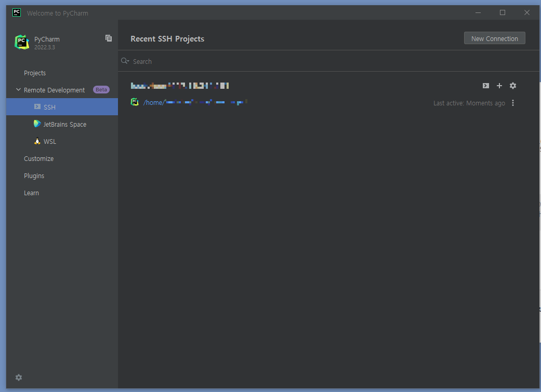Click plus icon to add project
541x392 pixels.
499,86
